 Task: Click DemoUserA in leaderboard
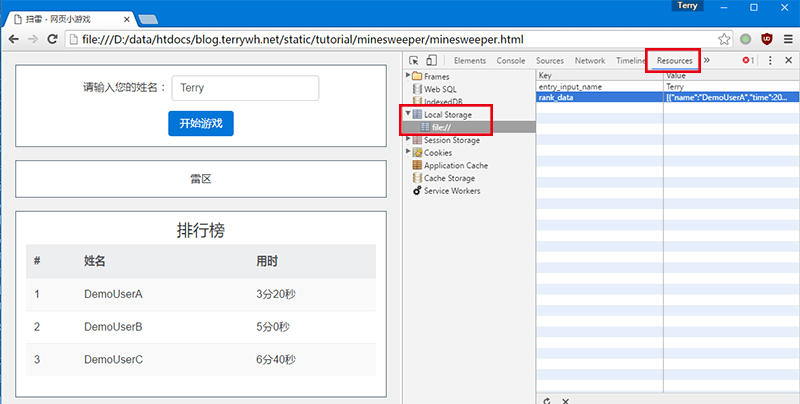click(x=113, y=294)
